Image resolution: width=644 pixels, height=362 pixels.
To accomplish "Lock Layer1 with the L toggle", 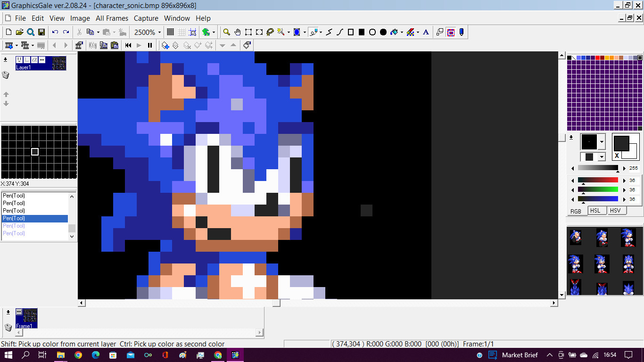I will [27, 59].
